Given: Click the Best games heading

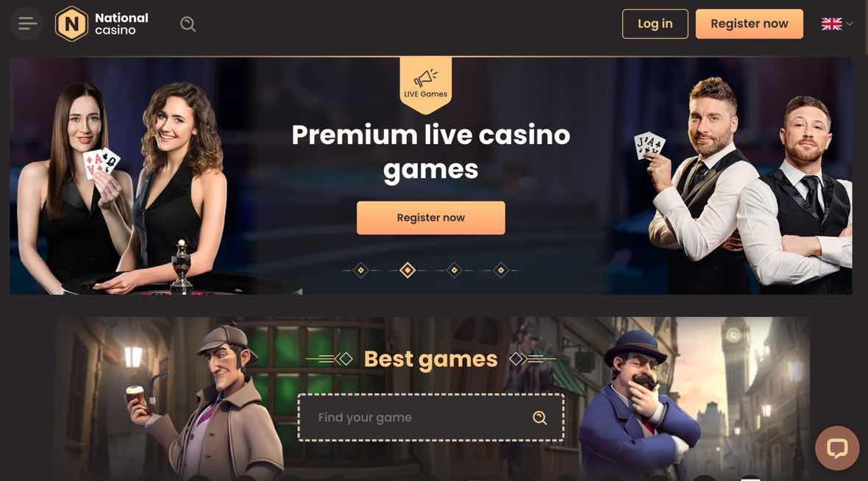Looking at the screenshot, I should (x=430, y=359).
